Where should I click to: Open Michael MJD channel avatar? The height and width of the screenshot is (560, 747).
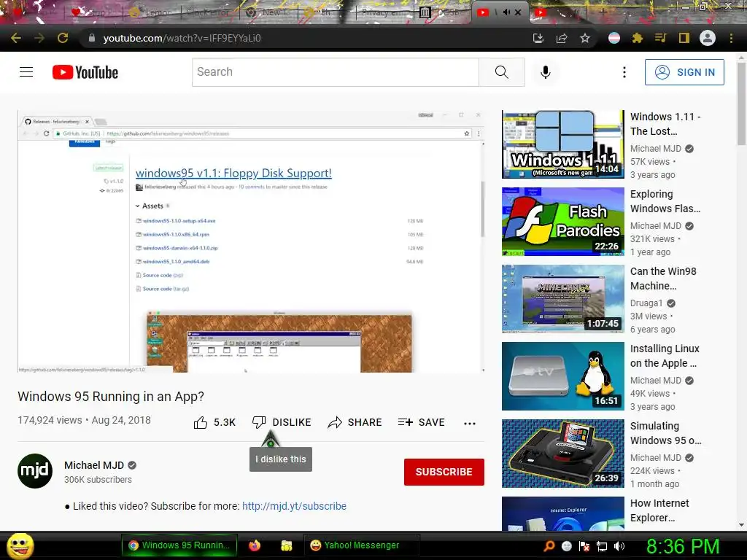(x=35, y=471)
